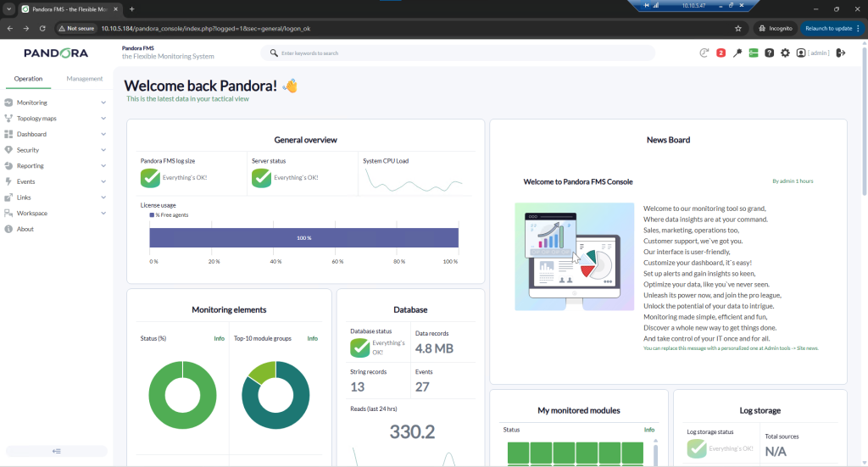Expand the Topology maps menu chevron
This screenshot has width=868, height=467.
pyautogui.click(x=103, y=119)
